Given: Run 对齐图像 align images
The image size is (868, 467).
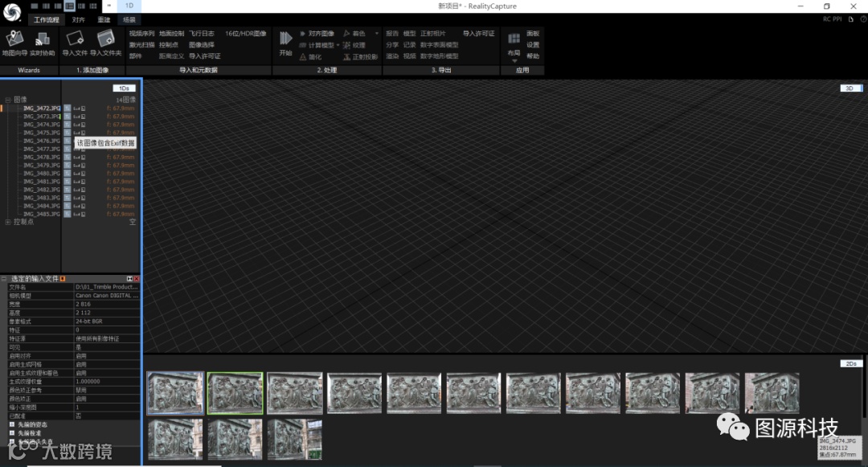Looking at the screenshot, I should point(317,34).
